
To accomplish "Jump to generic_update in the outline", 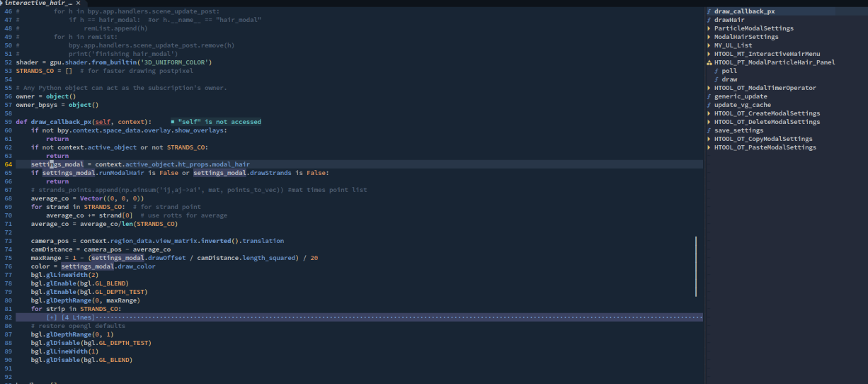I will tap(741, 96).
